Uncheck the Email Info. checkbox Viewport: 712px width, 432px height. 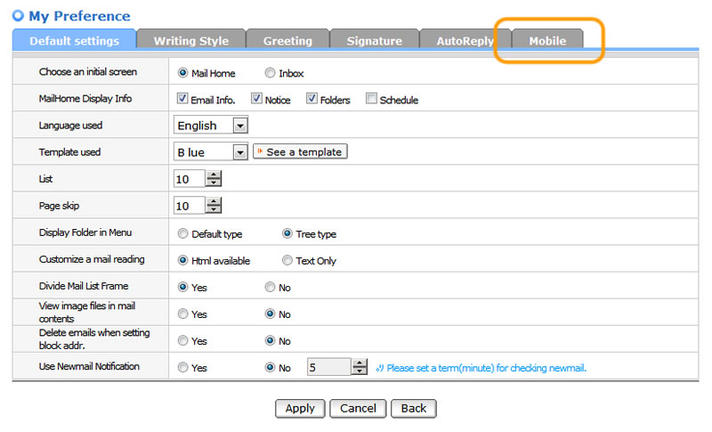pyautogui.click(x=182, y=99)
